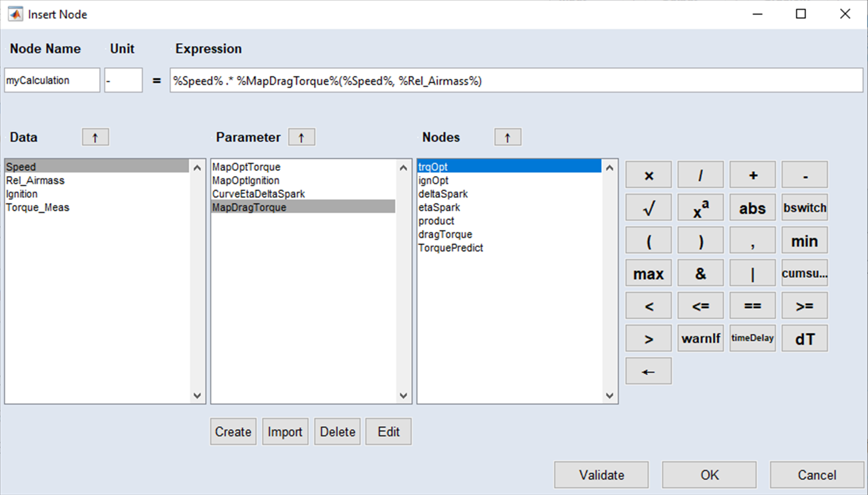The image size is (868, 495).
Task: Insert the minus operator
Action: (x=805, y=175)
